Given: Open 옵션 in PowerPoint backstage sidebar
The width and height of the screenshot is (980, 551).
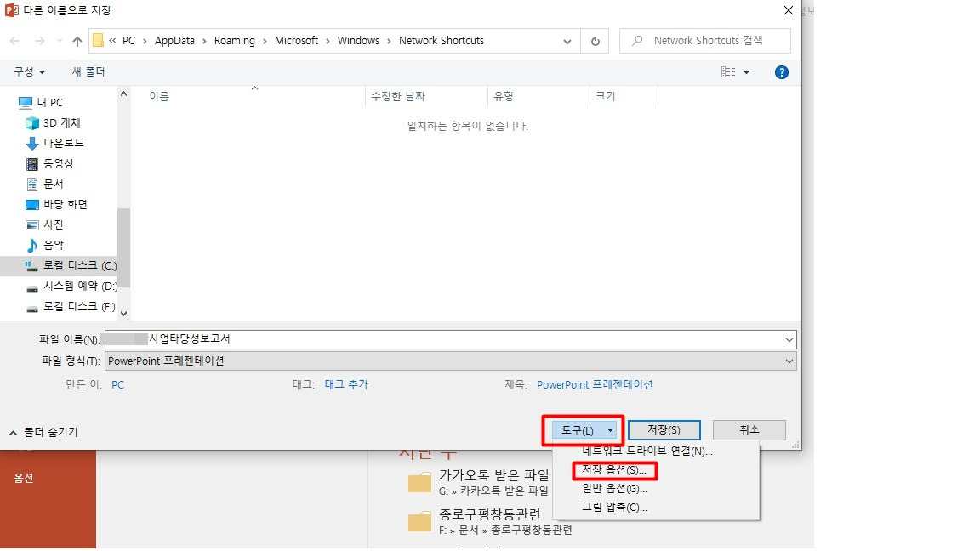Looking at the screenshot, I should click(x=24, y=479).
